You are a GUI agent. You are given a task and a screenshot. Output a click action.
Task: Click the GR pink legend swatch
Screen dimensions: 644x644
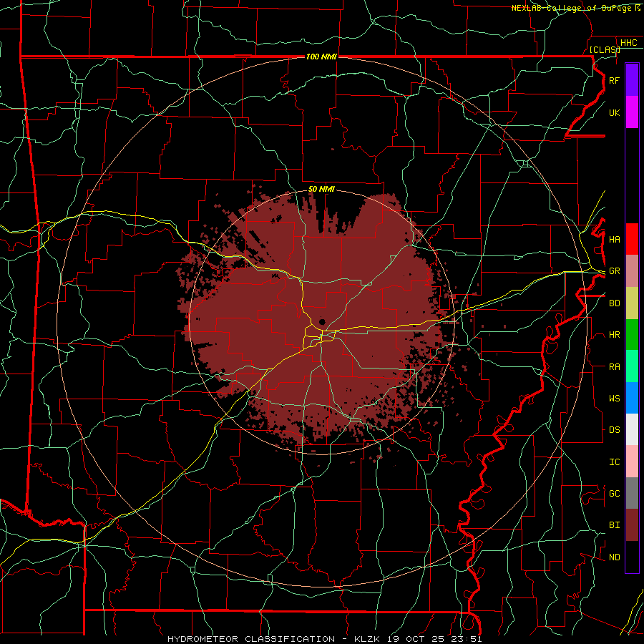click(632, 271)
